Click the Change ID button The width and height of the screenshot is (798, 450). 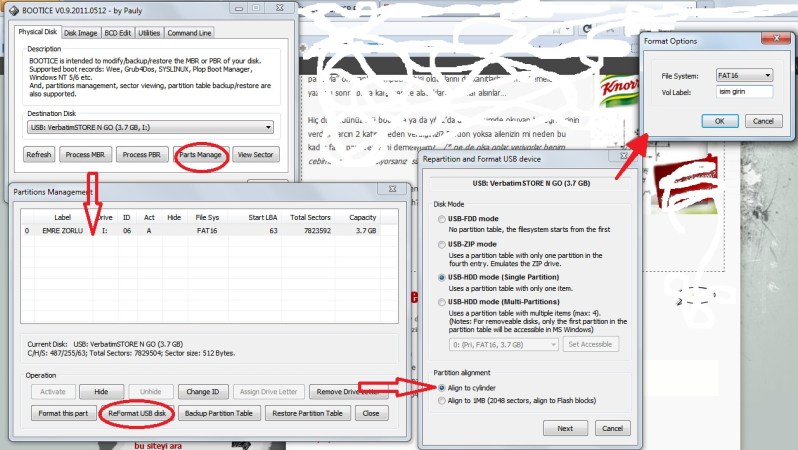tap(203, 391)
